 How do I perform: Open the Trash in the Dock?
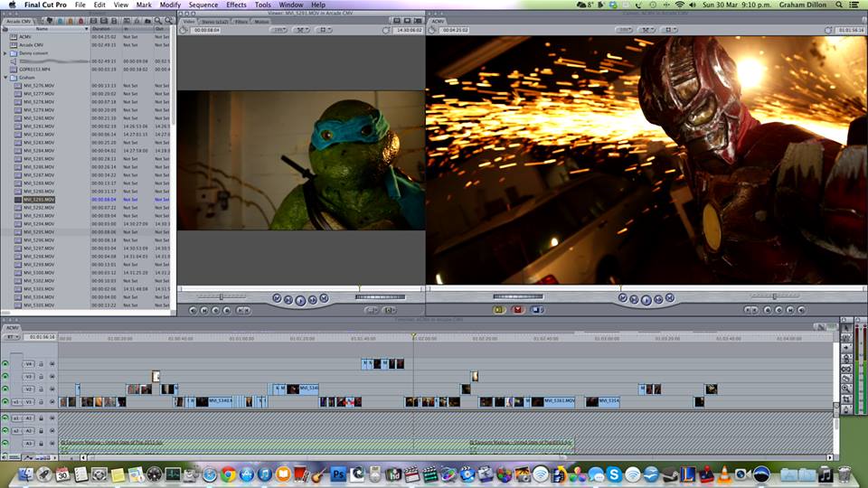click(x=844, y=474)
